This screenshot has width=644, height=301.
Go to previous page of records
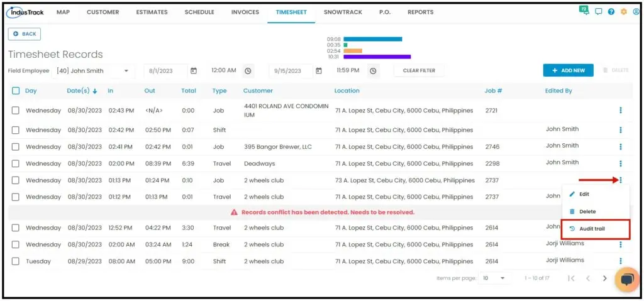[x=588, y=278]
